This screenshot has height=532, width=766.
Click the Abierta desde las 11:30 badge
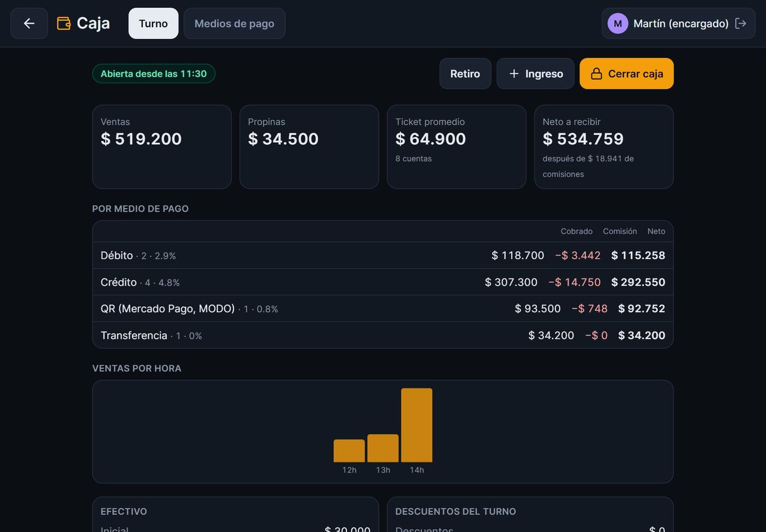[x=154, y=74]
